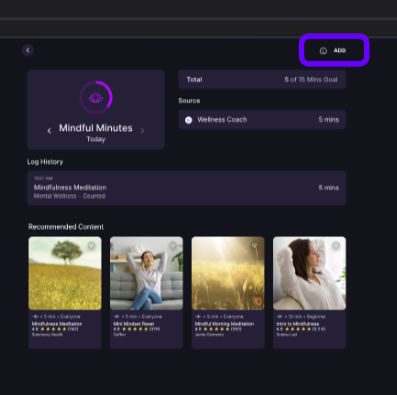Click the Mindfulness Meditation card star rating

(x=53, y=329)
